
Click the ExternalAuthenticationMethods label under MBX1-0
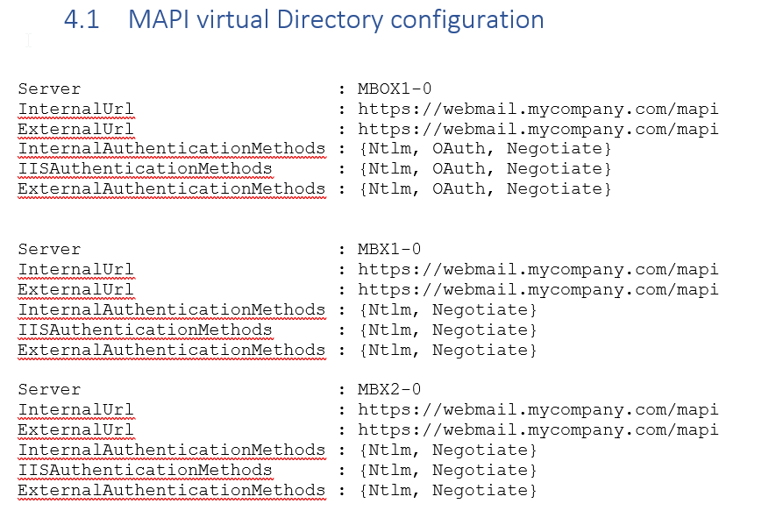click(x=171, y=350)
